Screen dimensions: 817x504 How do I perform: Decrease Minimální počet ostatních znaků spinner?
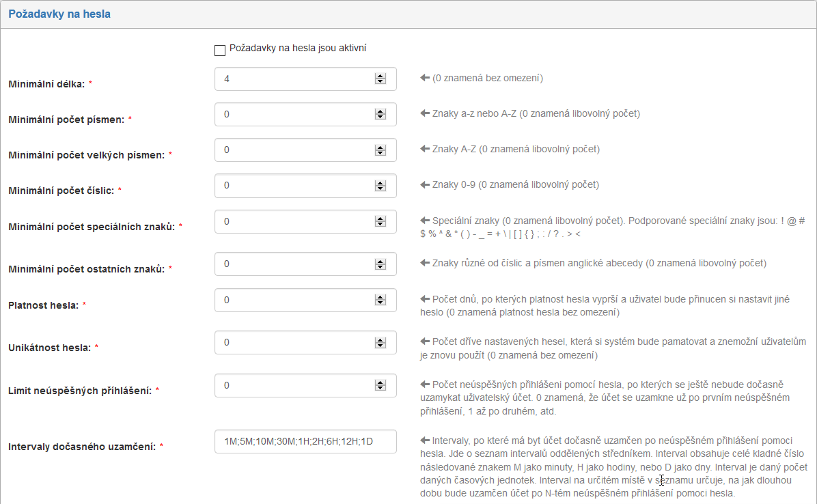[x=380, y=267]
